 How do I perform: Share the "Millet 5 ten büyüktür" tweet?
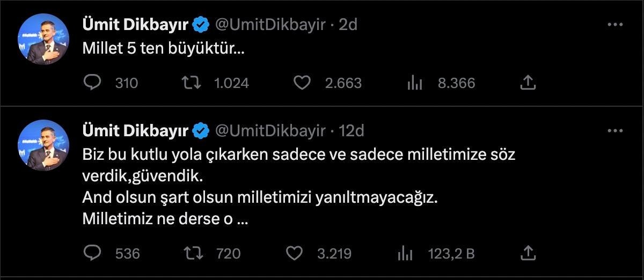pos(528,83)
